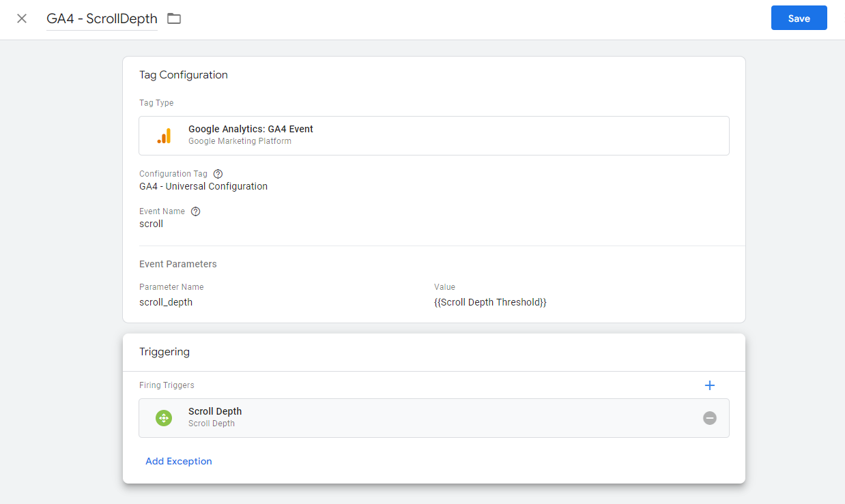The height and width of the screenshot is (504, 845).
Task: Select the GA4 Event bar-chart icon
Action: pos(164,134)
